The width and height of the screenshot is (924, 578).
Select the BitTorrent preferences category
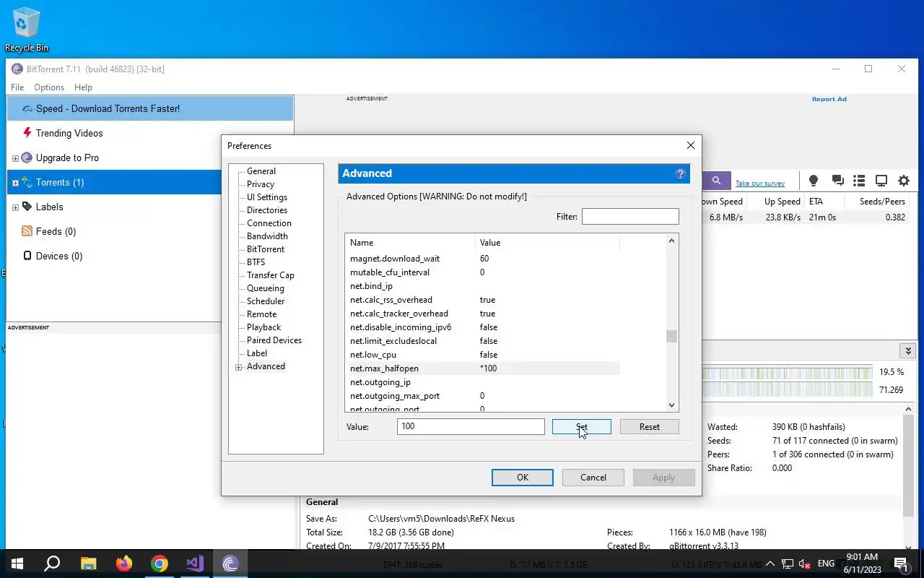point(266,249)
